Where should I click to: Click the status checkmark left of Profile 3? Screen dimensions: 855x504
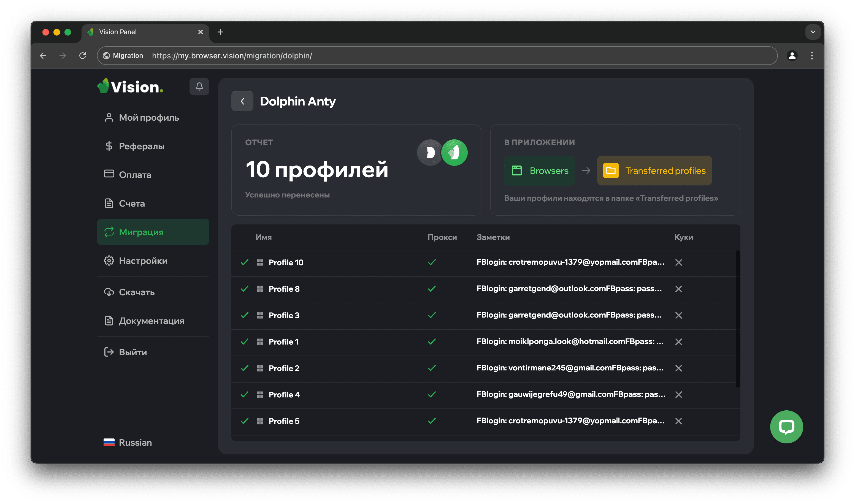point(244,315)
